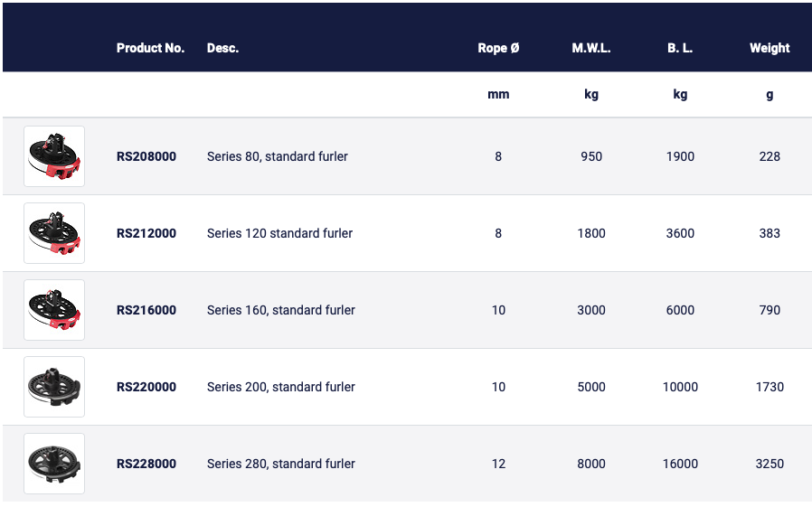The width and height of the screenshot is (812, 507).
Task: Select the Series 120 standard furler description
Action: tap(279, 233)
